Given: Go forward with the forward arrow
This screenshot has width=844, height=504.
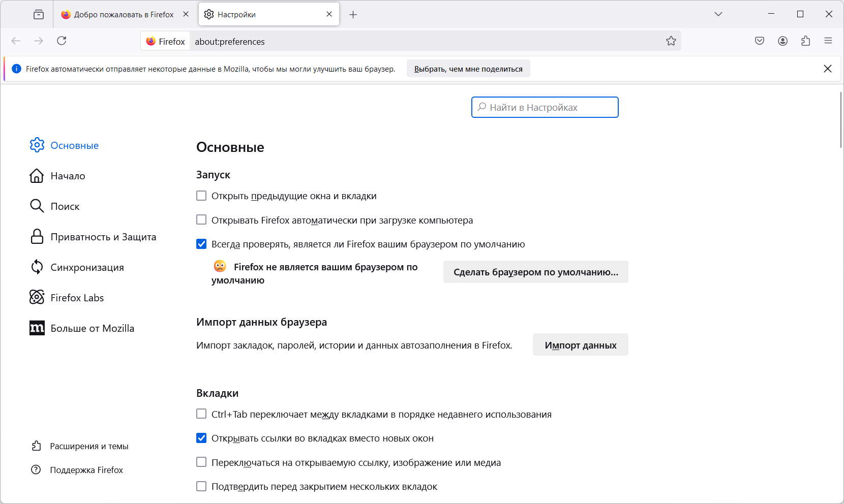Looking at the screenshot, I should click(39, 41).
